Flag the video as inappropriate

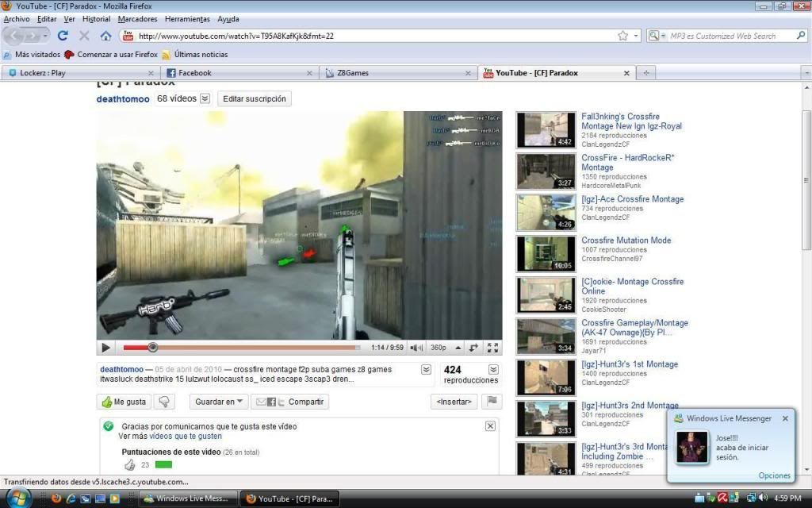(492, 402)
